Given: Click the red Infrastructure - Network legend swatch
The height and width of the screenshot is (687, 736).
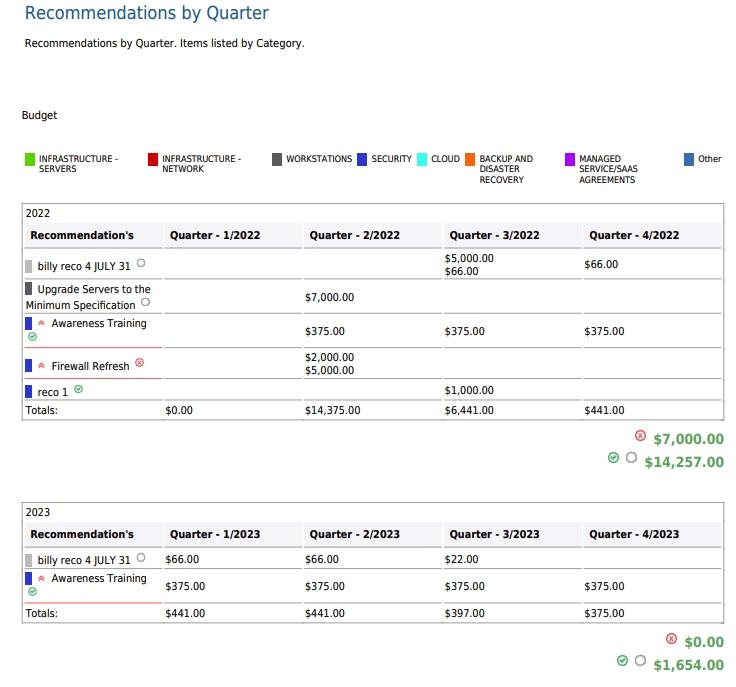Looking at the screenshot, I should (x=153, y=159).
